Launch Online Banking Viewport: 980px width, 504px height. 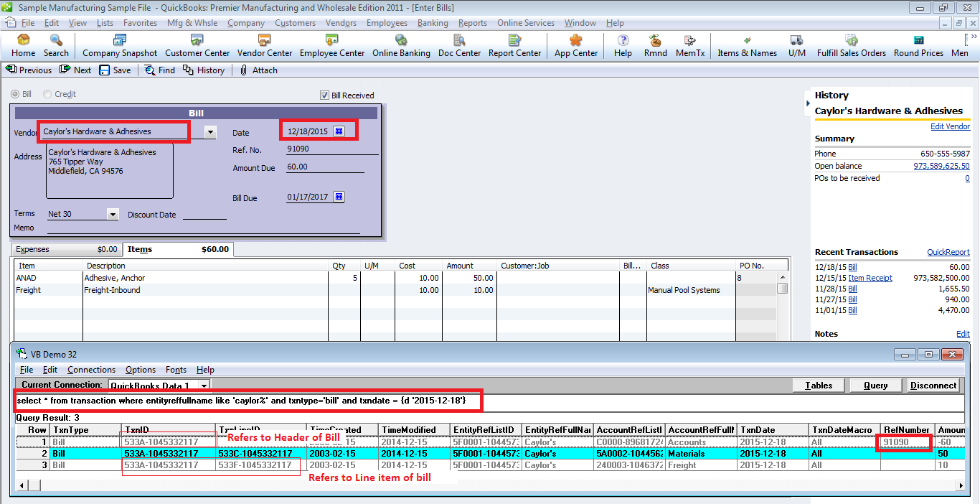(x=401, y=46)
